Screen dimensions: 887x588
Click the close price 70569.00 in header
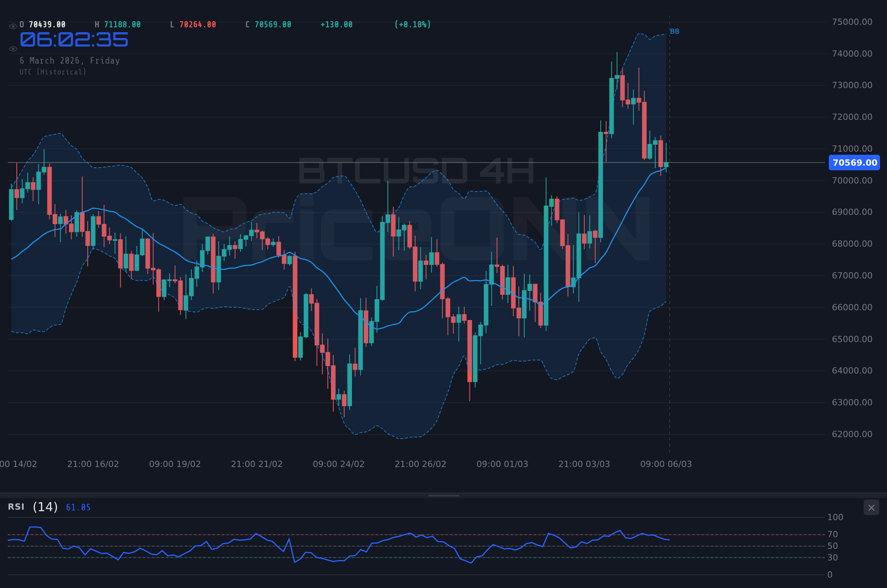[273, 24]
